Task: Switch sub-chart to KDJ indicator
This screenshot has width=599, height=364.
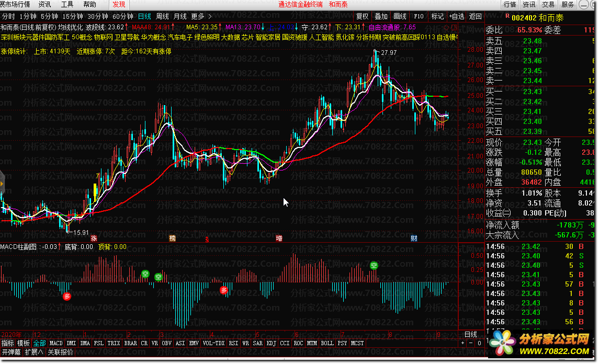Action: [x=271, y=343]
